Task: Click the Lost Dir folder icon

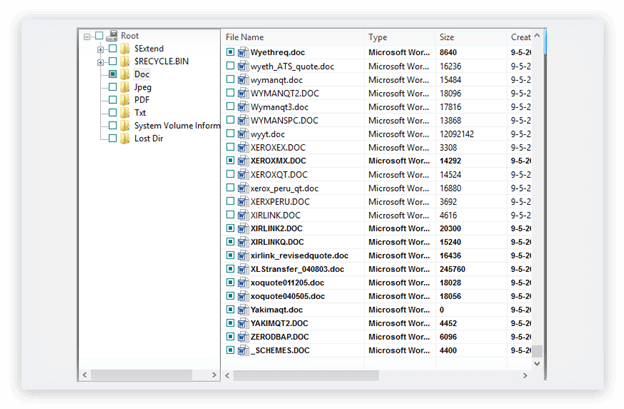Action: pos(125,139)
